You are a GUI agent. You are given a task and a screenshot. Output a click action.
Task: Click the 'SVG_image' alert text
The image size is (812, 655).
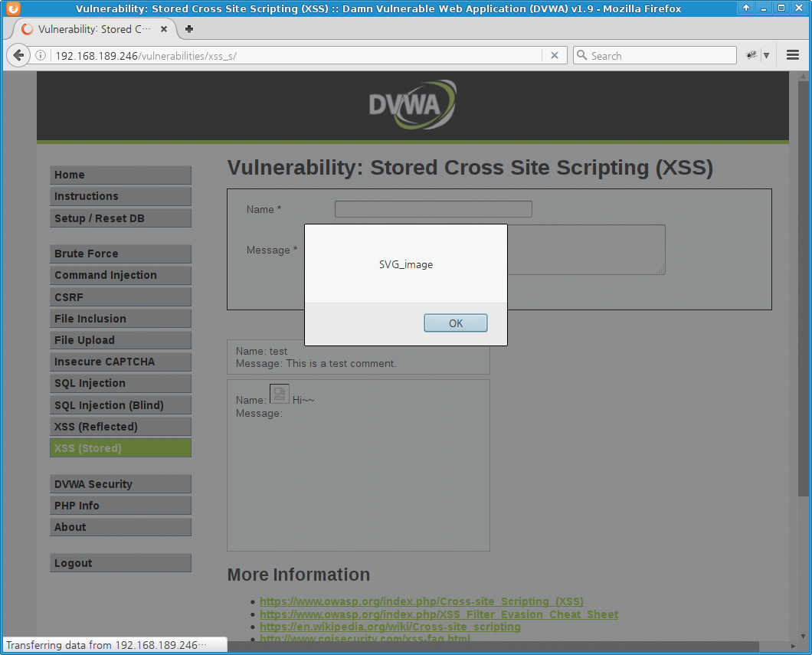click(405, 264)
